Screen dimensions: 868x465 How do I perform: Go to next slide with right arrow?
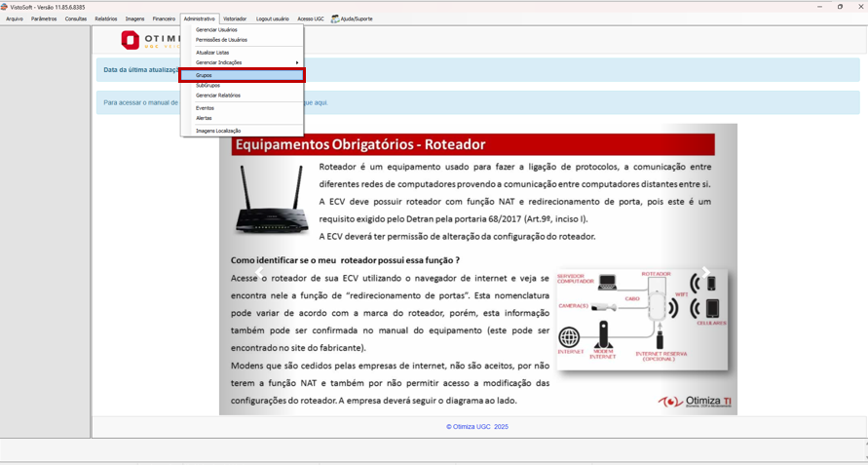(705, 272)
